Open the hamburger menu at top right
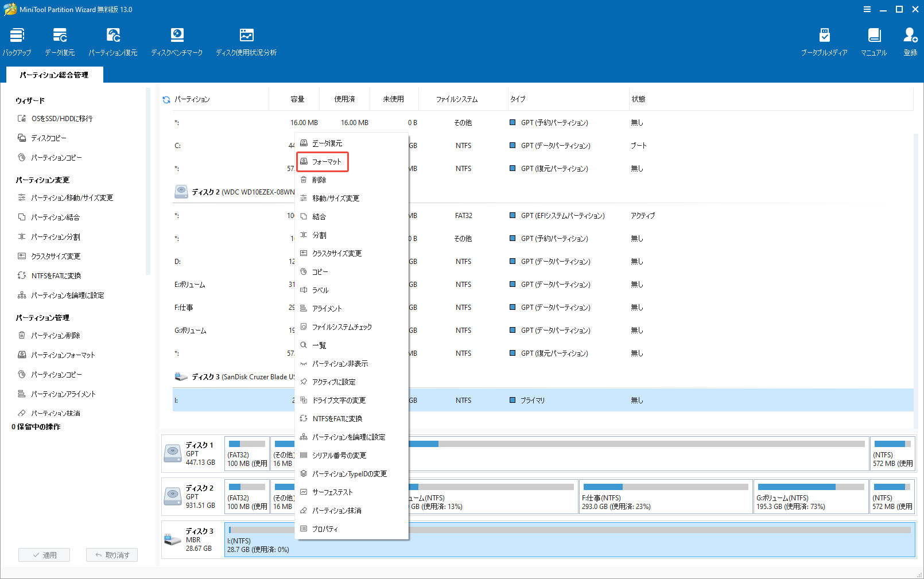Image resolution: width=924 pixels, height=579 pixels. click(867, 9)
